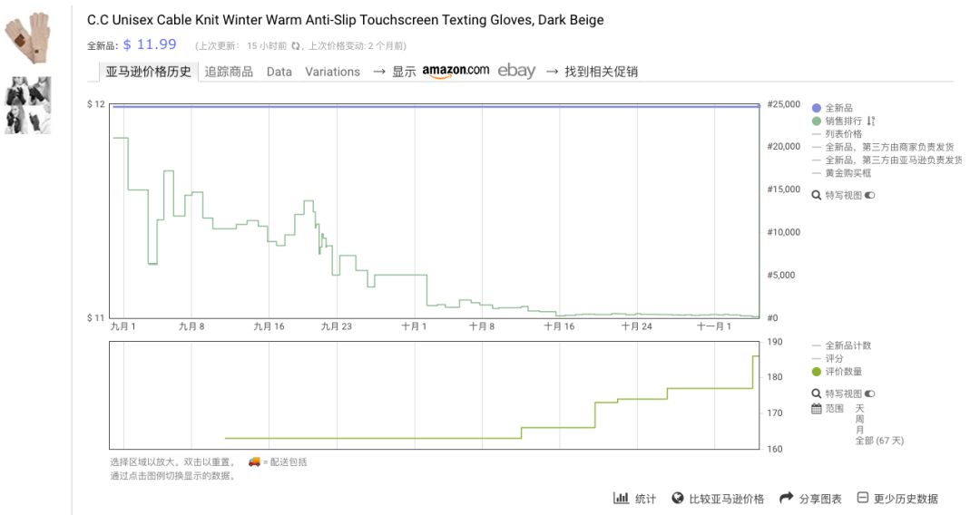This screenshot has width=980, height=515.
Task: Collapse history with 更少历史数据
Action: click(x=897, y=498)
